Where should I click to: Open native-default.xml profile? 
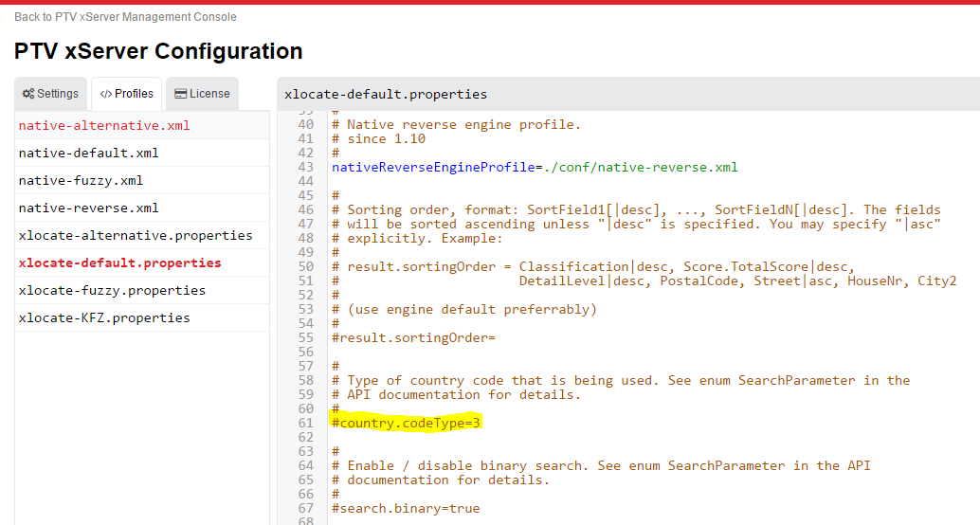(88, 153)
